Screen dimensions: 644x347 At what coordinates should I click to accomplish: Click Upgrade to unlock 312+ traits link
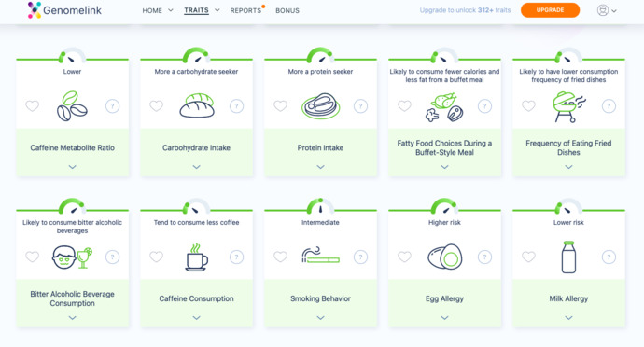click(465, 10)
